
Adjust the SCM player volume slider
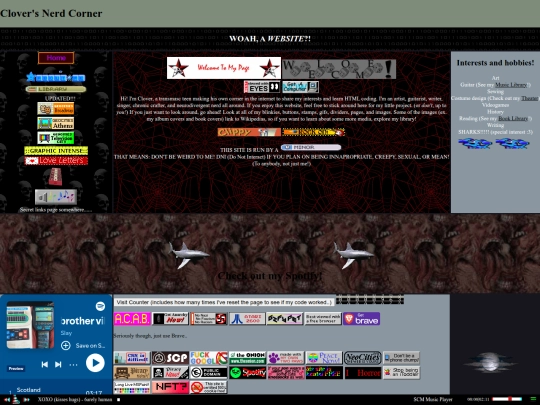pyautogui.click(x=507, y=399)
